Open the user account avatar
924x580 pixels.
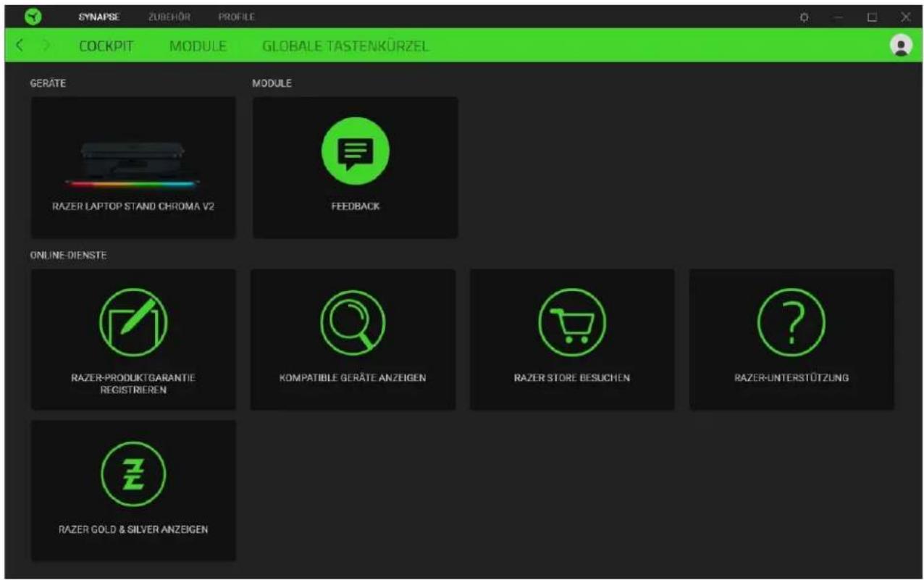pos(901,46)
